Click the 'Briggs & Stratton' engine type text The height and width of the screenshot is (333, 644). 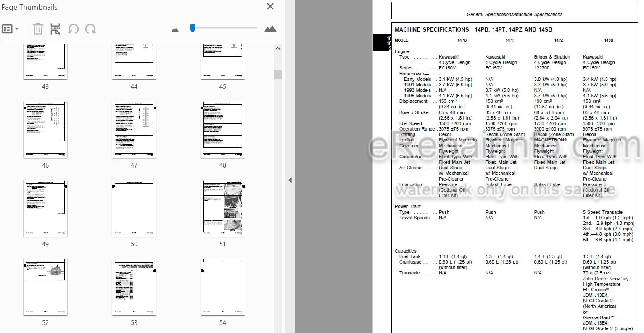[552, 57]
